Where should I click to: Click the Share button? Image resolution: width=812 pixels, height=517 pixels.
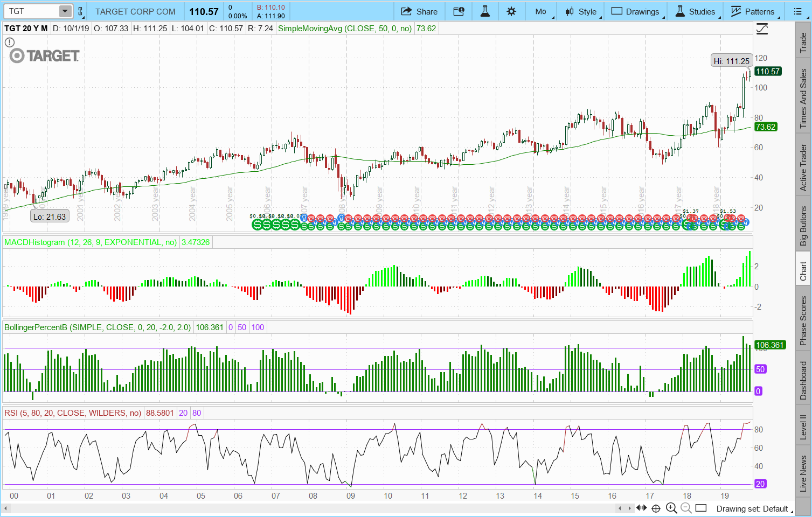[x=420, y=11]
